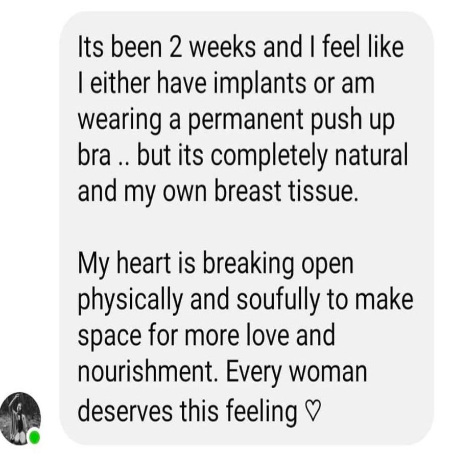The height and width of the screenshot is (476, 476).
Task: Select the line 'Its been 2 weeks and I feel like'
Action: click(x=241, y=47)
